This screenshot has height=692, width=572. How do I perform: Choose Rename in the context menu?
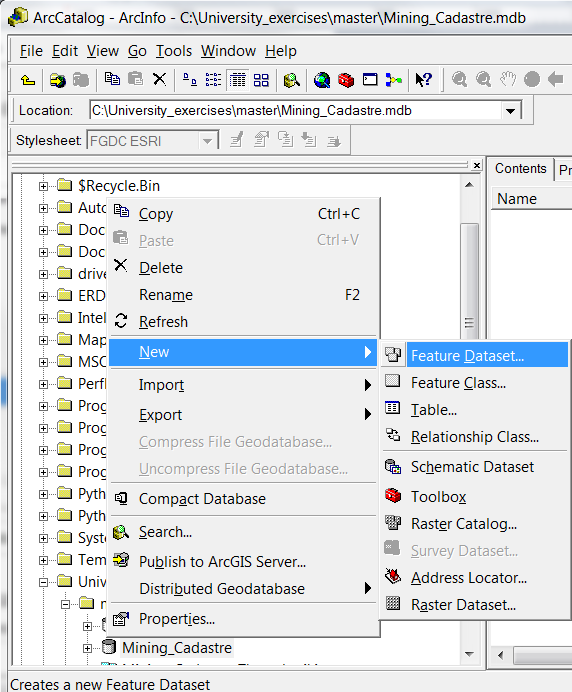(x=242, y=295)
